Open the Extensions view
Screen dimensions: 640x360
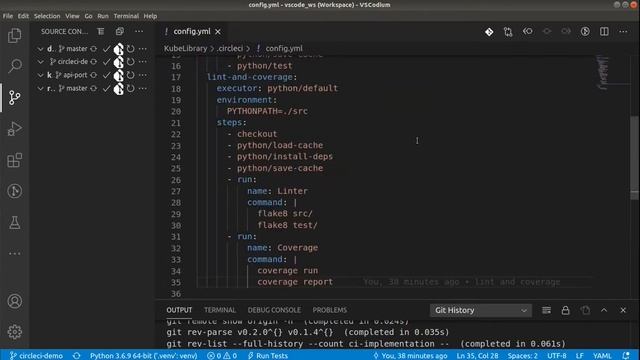[15, 160]
